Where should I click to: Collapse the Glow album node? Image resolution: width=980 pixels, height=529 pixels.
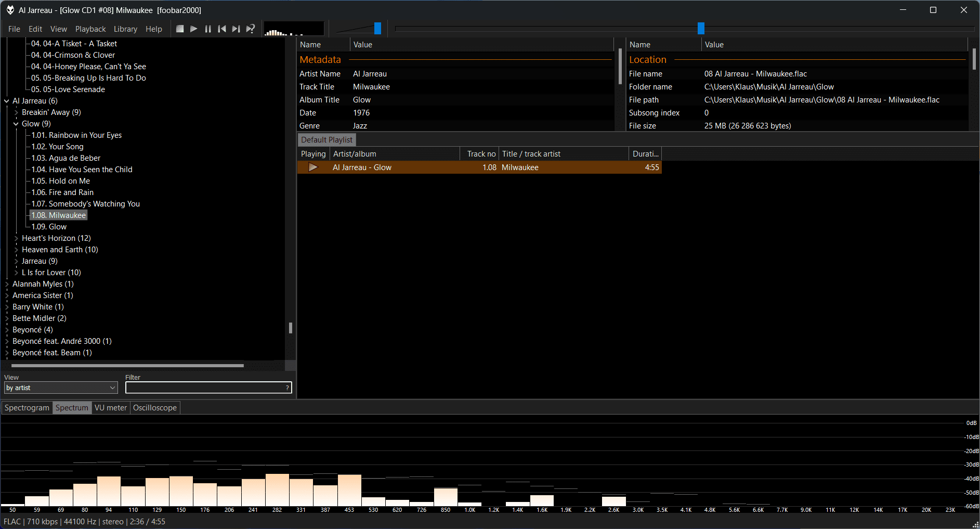coord(16,124)
